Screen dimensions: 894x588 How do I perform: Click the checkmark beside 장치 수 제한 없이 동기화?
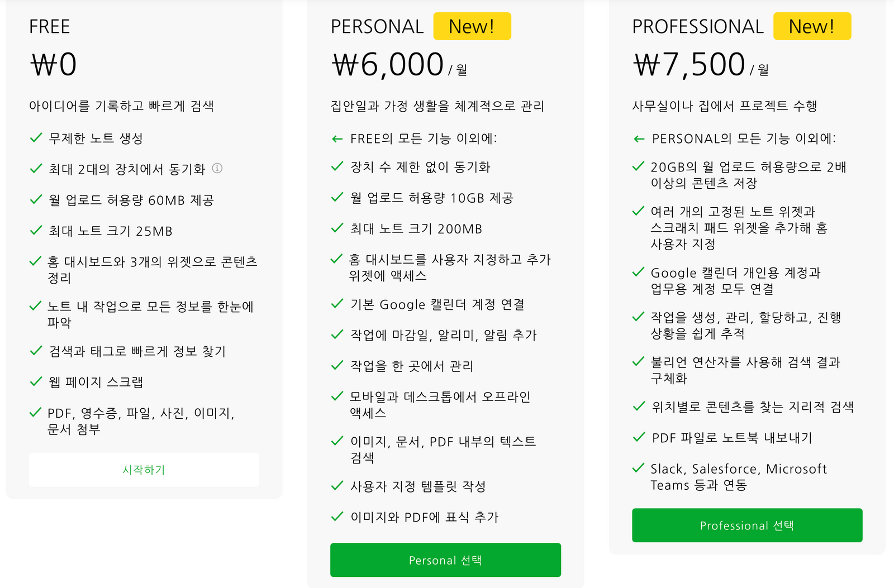(x=337, y=166)
